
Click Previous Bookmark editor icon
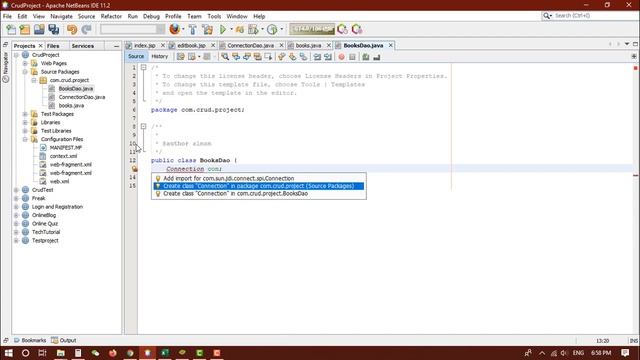point(282,57)
